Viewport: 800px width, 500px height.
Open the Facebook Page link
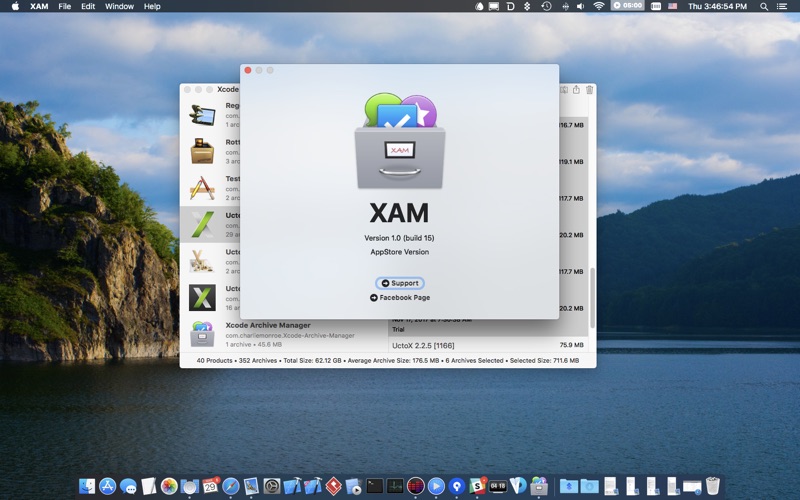[400, 297]
